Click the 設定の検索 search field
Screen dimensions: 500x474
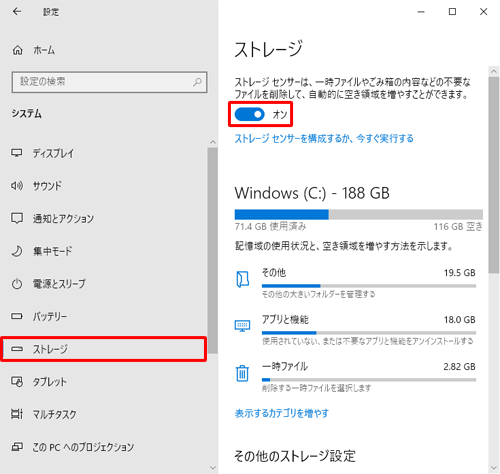[x=109, y=82]
